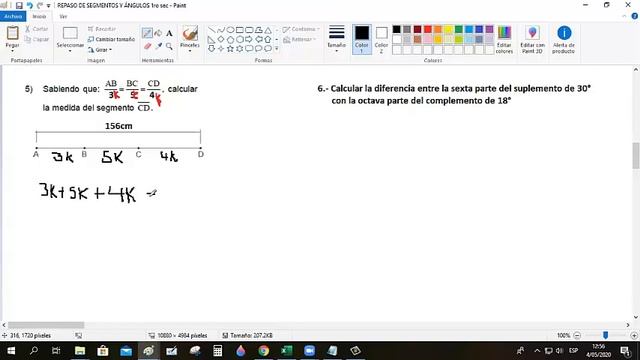This screenshot has height=360, width=640.
Task: Open Edit with Paint 3D
Action: [532, 40]
